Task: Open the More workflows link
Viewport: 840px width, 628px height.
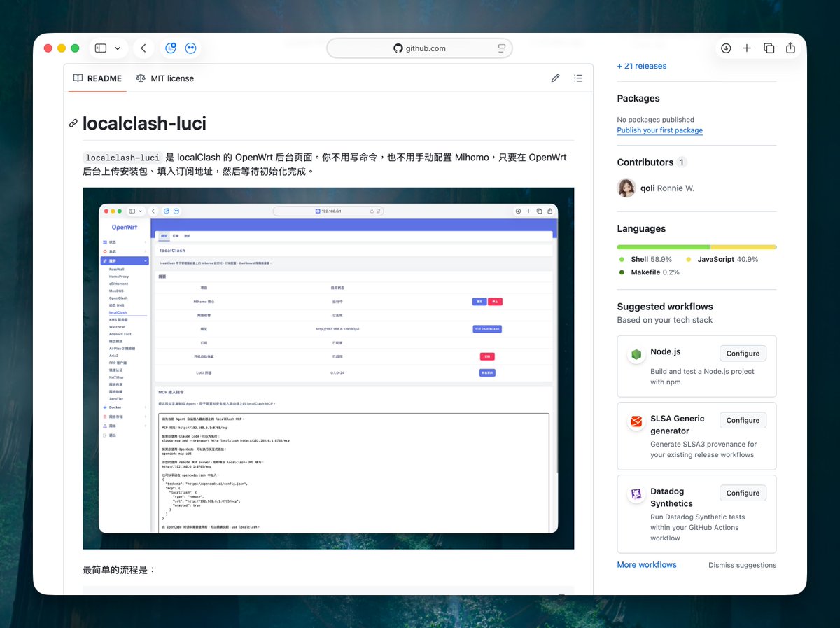Action: [647, 564]
